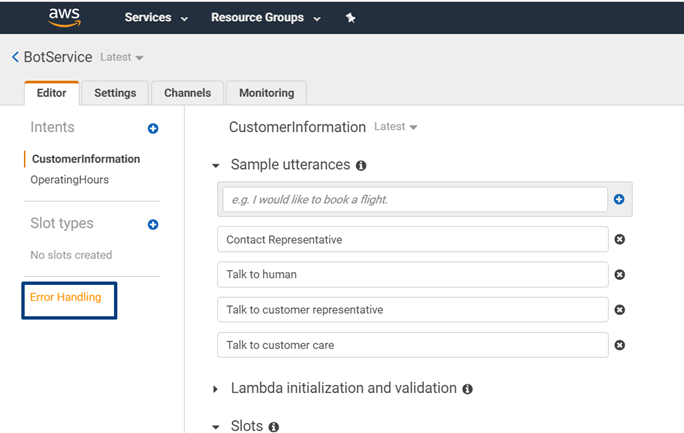Open the Services dropdown menu

(x=155, y=18)
